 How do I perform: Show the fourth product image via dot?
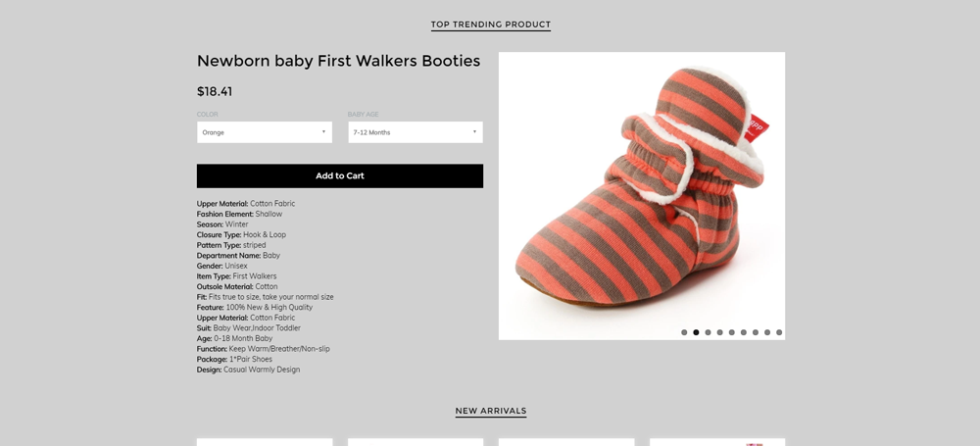[x=719, y=332]
